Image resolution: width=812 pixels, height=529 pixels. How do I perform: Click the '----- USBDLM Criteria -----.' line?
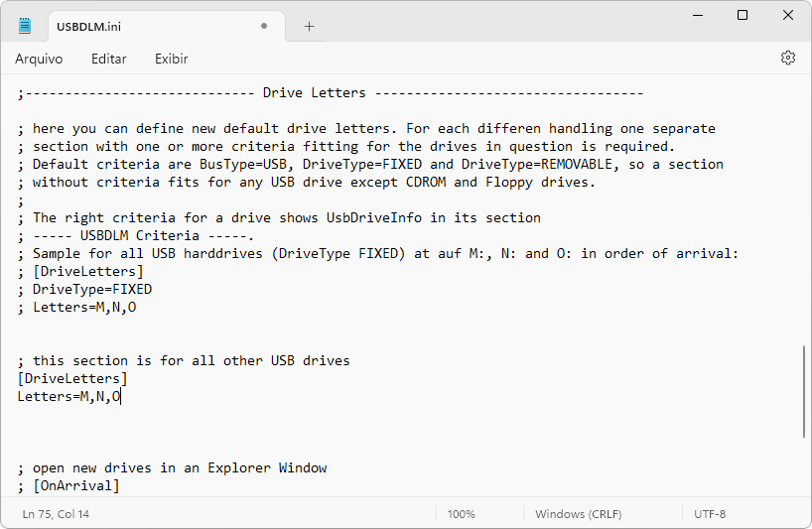pos(136,236)
